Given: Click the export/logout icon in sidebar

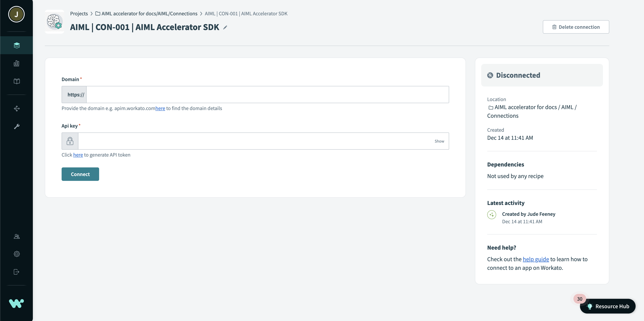Looking at the screenshot, I should coord(16,272).
